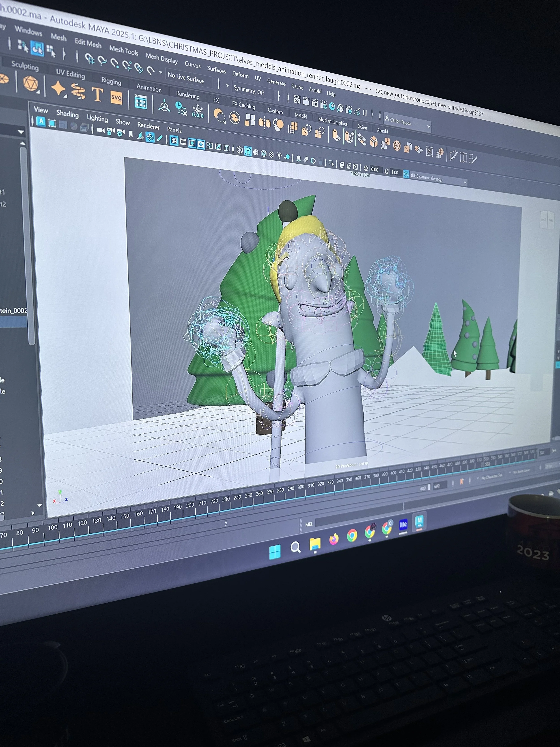This screenshot has width=560, height=747.
Task: Click the Center Pivot shelf icon
Action: click(164, 107)
